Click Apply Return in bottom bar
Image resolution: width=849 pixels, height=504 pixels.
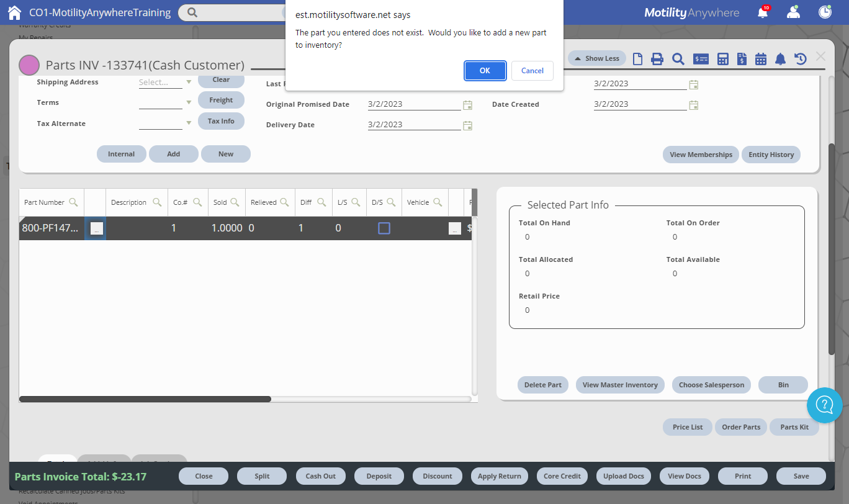tap(500, 476)
